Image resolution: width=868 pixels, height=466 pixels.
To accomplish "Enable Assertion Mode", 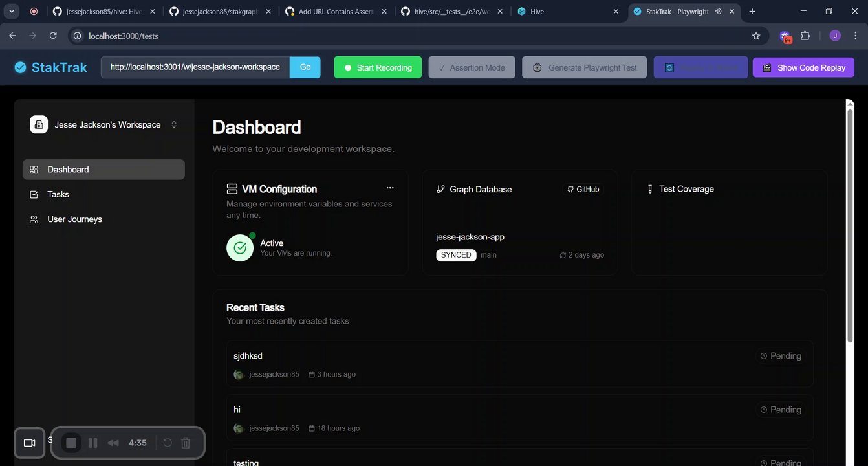I will point(472,67).
